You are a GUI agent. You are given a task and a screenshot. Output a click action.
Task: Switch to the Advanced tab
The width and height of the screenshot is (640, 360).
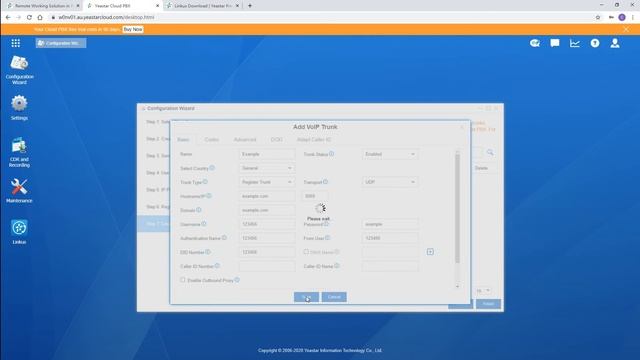(245, 140)
